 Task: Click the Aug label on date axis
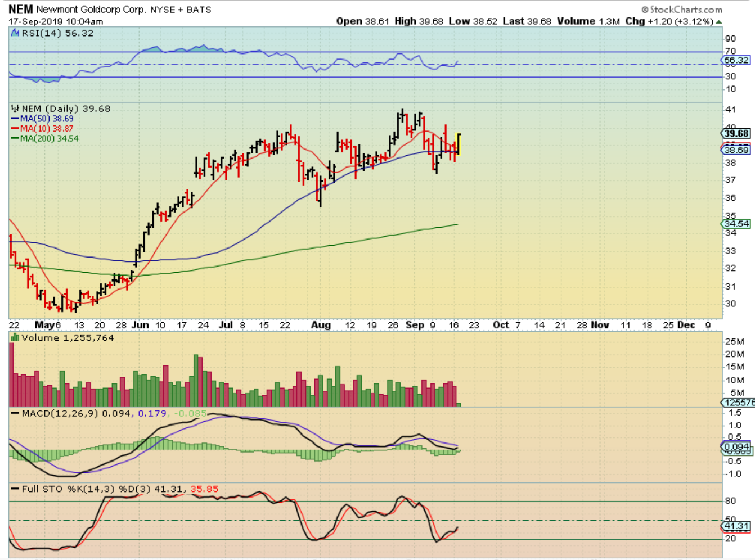(x=321, y=325)
